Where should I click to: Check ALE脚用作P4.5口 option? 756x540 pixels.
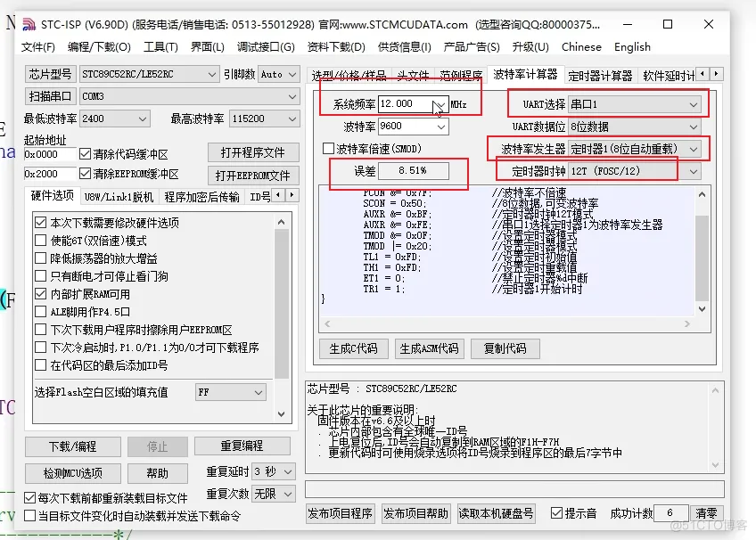pos(40,312)
